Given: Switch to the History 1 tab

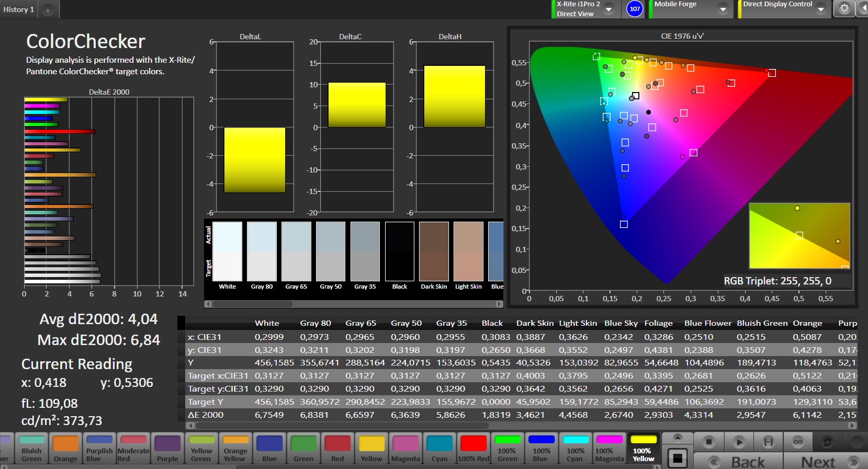Looking at the screenshot, I should [x=19, y=9].
